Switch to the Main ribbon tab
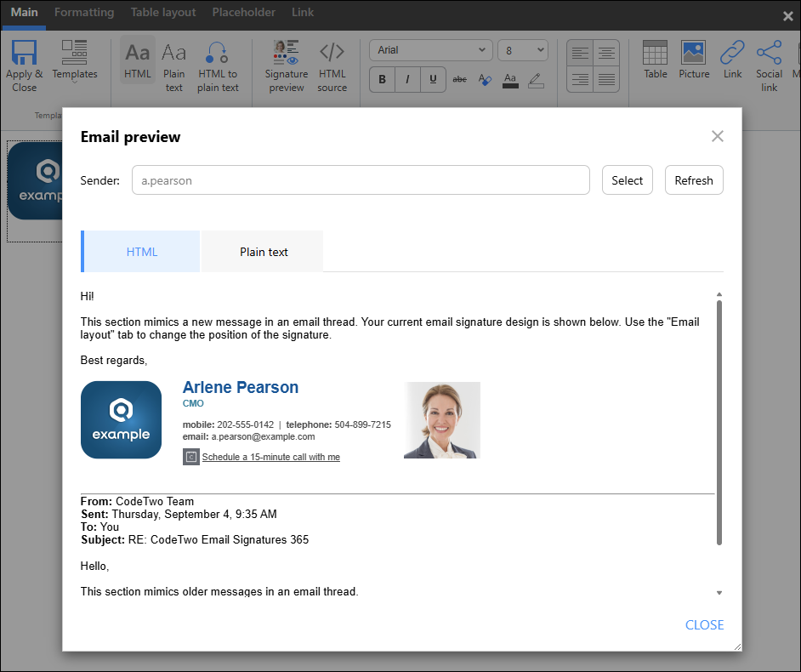Image resolution: width=801 pixels, height=672 pixels. click(24, 12)
